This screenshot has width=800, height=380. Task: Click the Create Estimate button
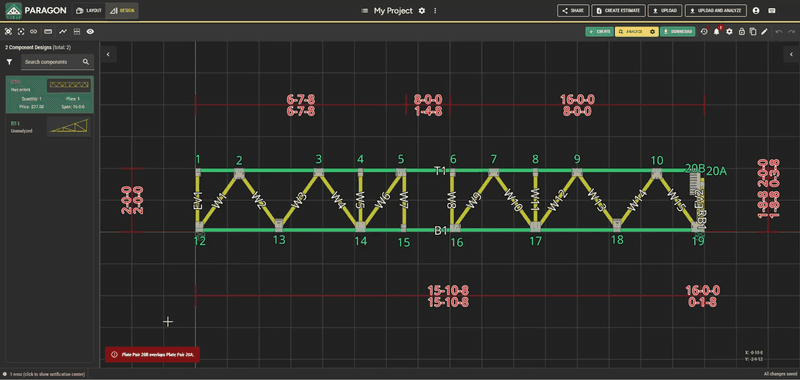click(x=618, y=10)
